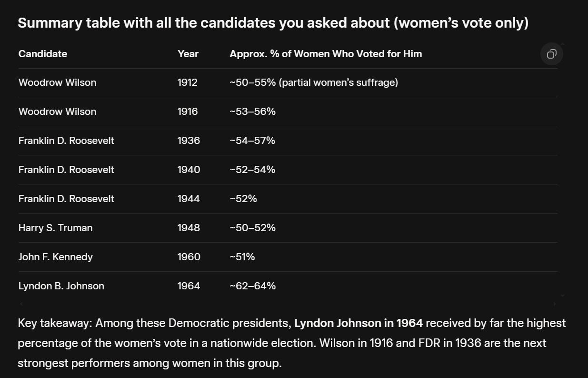588x378 pixels.
Task: Click the horizontal scroll left arrow
Action: (x=21, y=304)
